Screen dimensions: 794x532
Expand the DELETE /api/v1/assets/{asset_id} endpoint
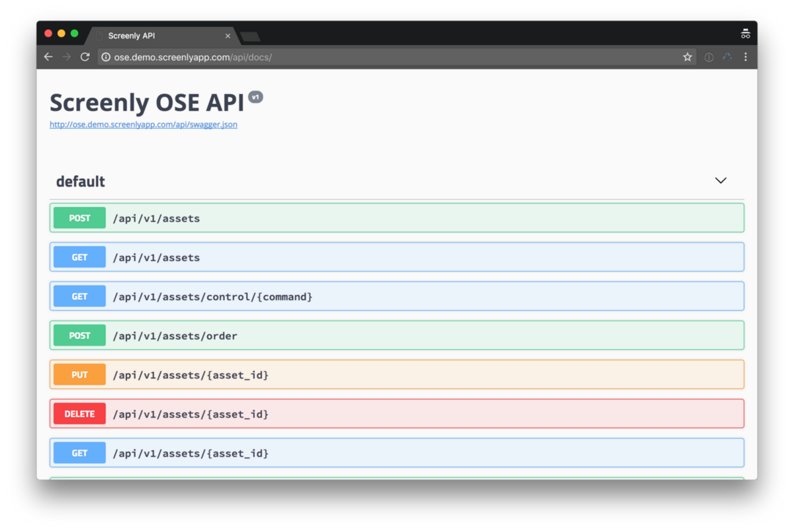[x=397, y=414]
